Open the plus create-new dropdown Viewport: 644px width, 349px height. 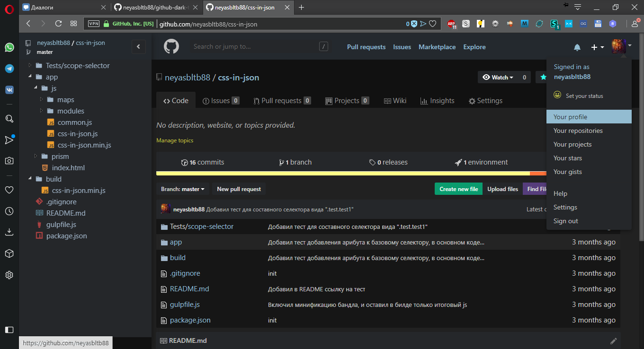(x=597, y=47)
